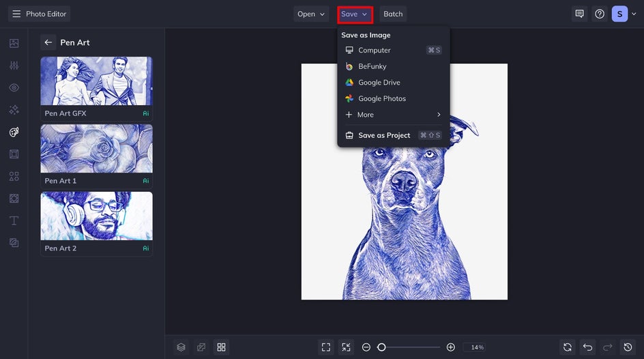
Task: Expand the account chevron beside avatar
Action: tap(634, 14)
